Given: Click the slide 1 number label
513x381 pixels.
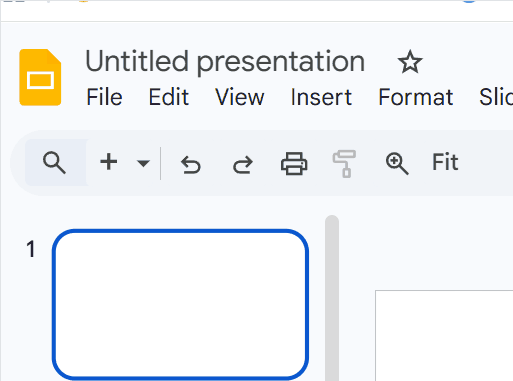Looking at the screenshot, I should pos(31,249).
